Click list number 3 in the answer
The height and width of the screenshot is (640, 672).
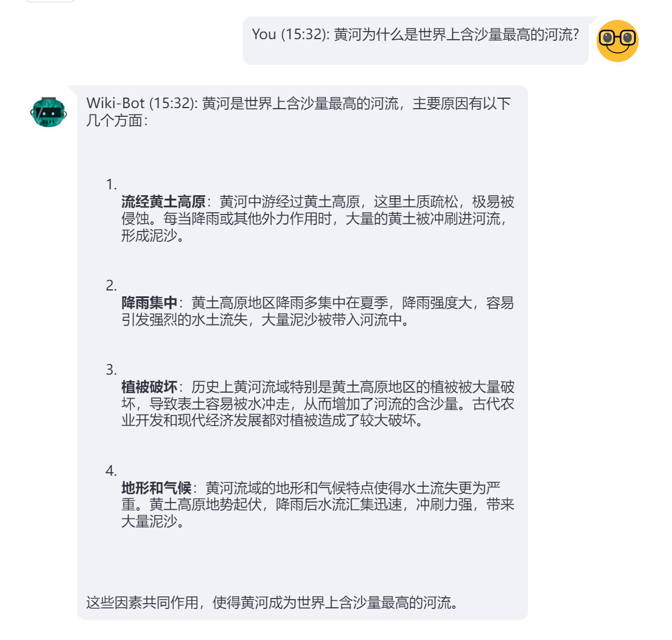[x=111, y=369]
